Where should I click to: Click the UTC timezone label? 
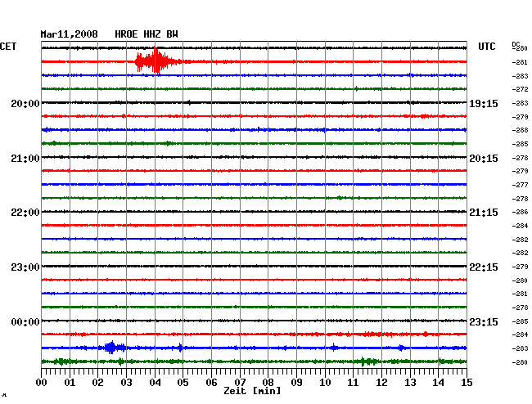point(486,47)
